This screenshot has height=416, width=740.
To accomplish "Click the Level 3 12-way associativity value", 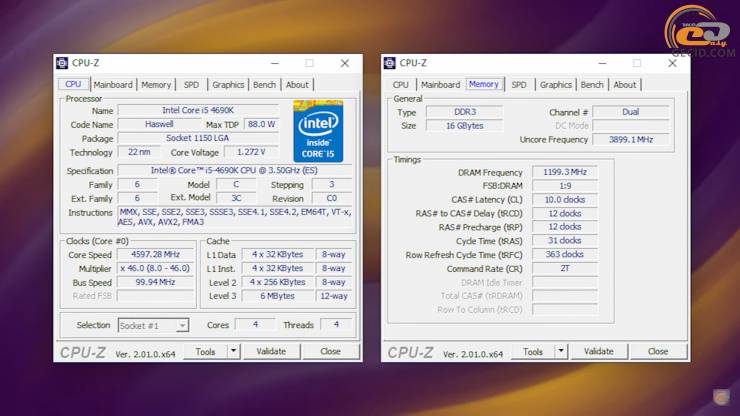I will coord(334,296).
